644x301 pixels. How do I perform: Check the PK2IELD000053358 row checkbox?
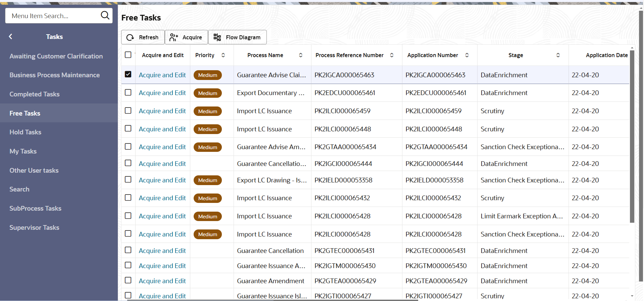[x=128, y=179]
